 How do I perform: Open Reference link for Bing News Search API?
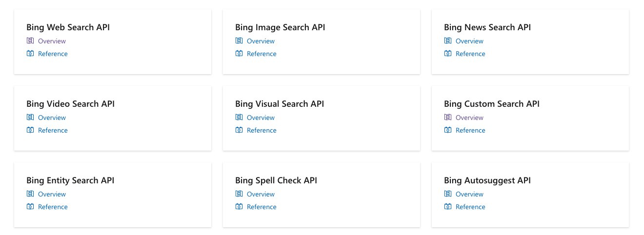point(470,54)
